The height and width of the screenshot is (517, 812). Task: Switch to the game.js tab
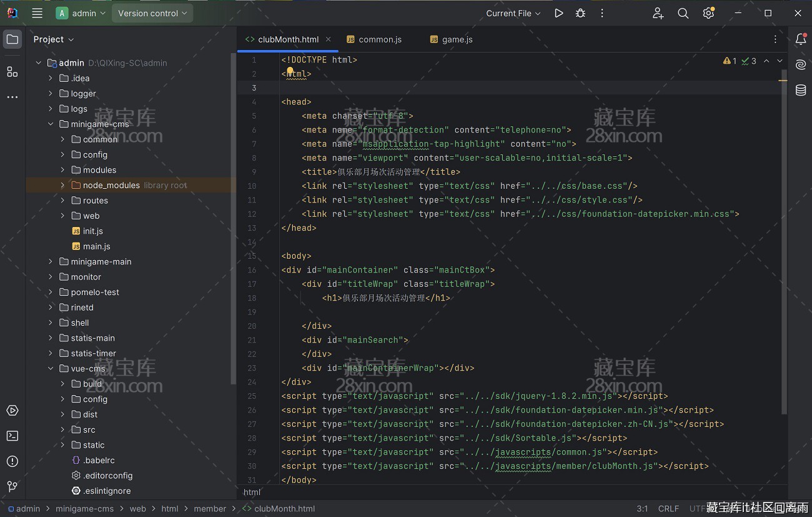tap(457, 39)
